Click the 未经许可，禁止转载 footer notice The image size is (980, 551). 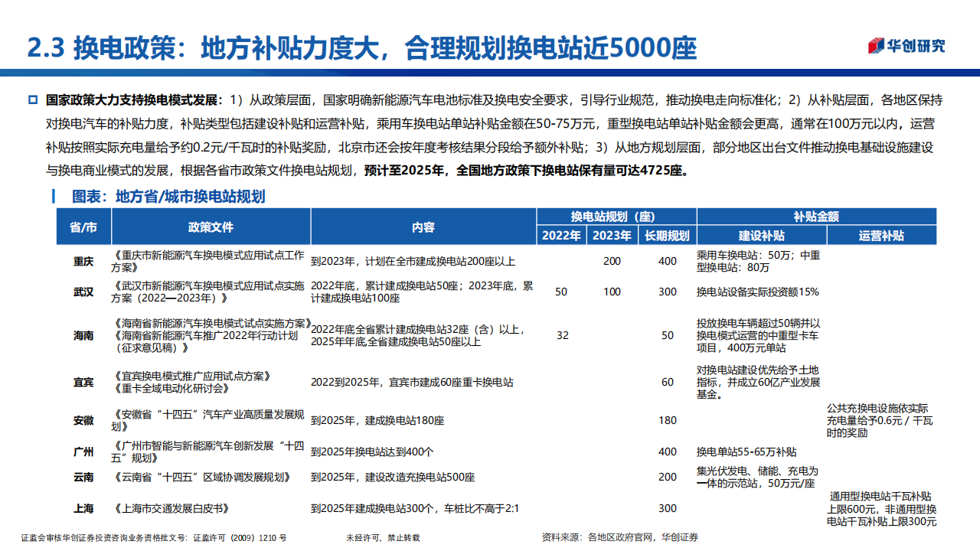click(383, 537)
